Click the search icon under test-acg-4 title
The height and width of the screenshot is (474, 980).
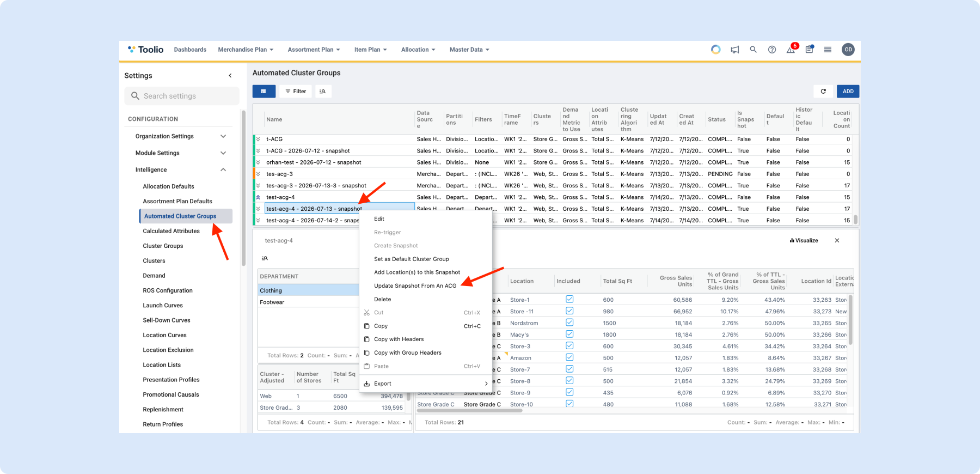click(265, 258)
